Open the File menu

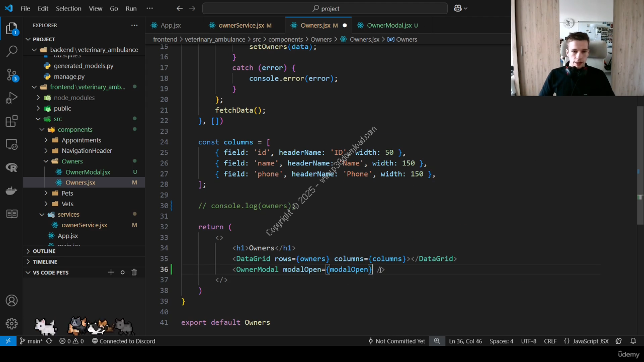coord(25,9)
